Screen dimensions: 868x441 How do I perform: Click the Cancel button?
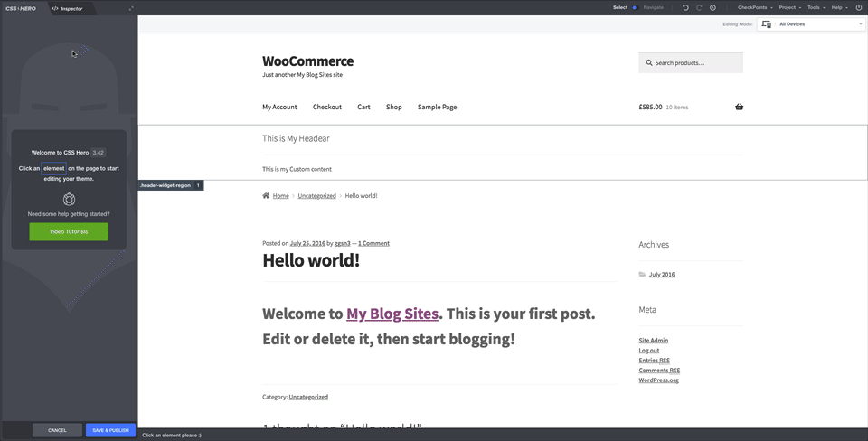[x=57, y=430]
